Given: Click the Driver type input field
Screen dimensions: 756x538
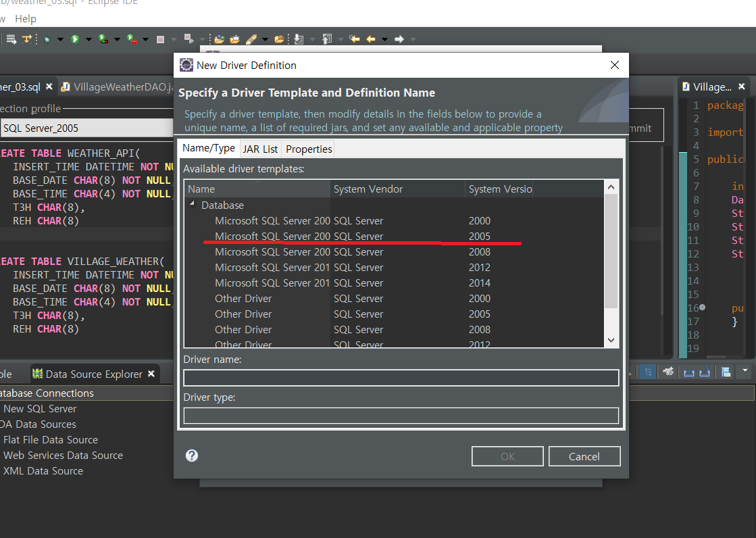Looking at the screenshot, I should 401,416.
